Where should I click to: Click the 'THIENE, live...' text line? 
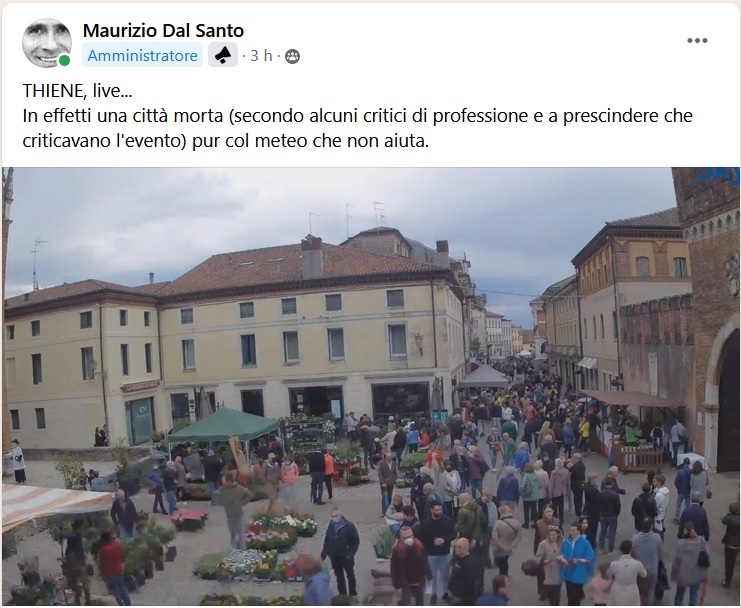tap(78, 91)
